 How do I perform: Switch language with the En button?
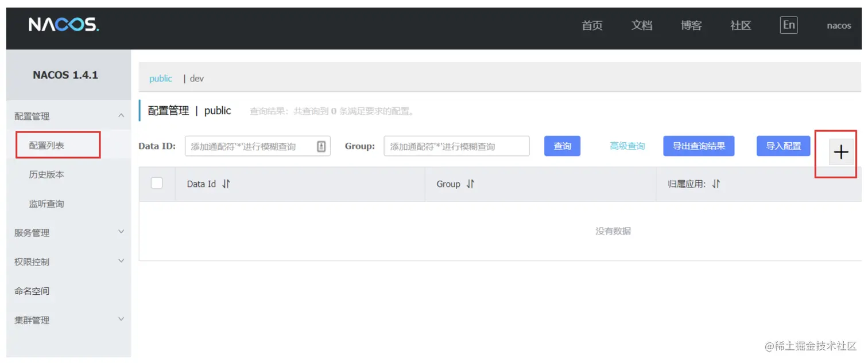point(789,25)
